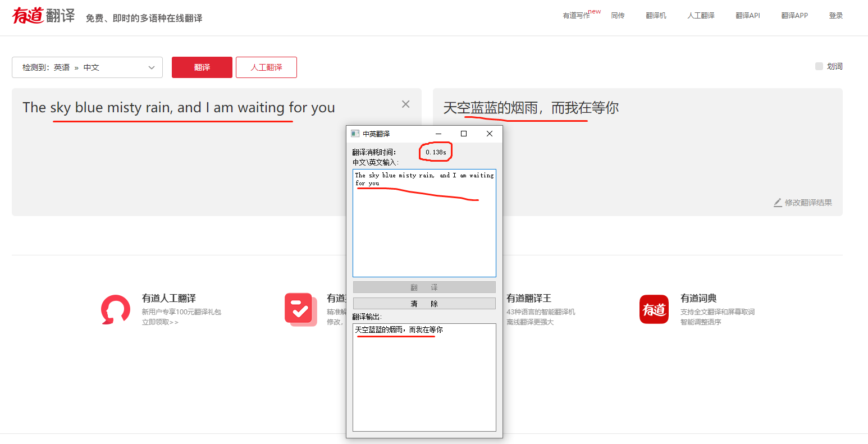
Task: Clear source text with the X icon
Action: point(406,104)
